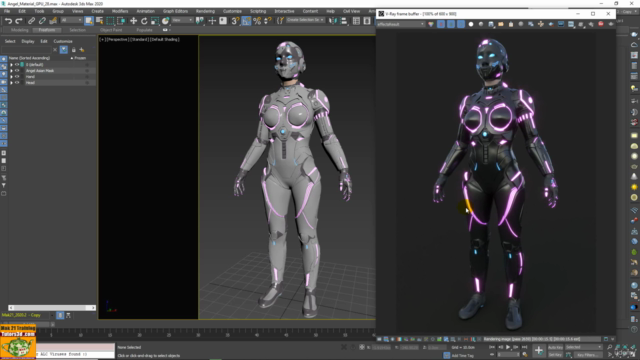
Task: Hide the 0 (default) layer
Action: point(17,64)
